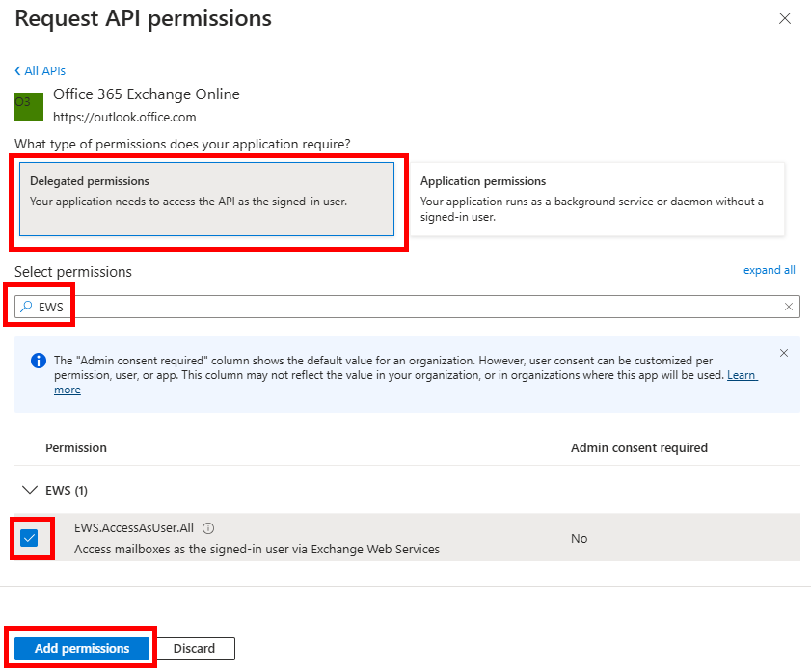Show info for EWS.AccessAsUser.All
Screen dimensions: 811x672
[208, 527]
